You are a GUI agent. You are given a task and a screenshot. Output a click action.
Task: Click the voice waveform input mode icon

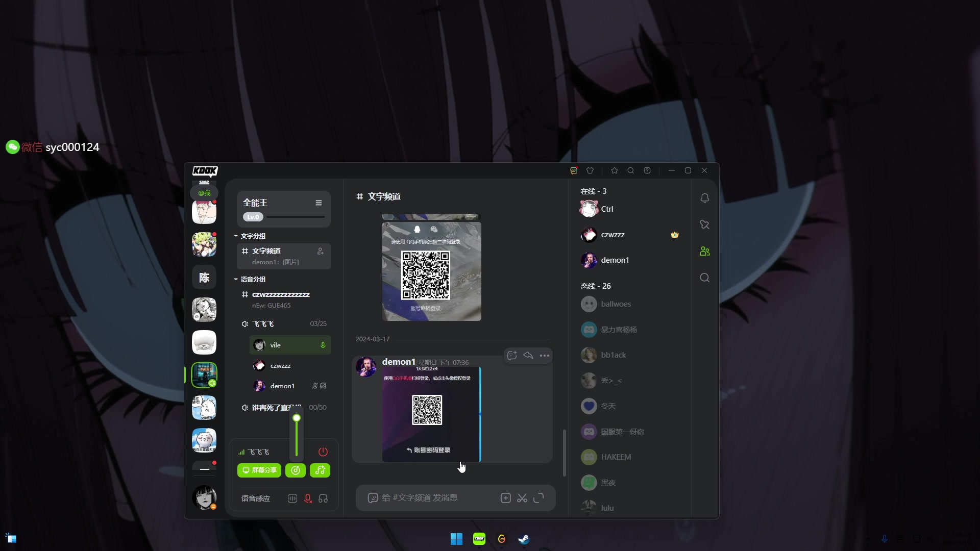point(292,498)
